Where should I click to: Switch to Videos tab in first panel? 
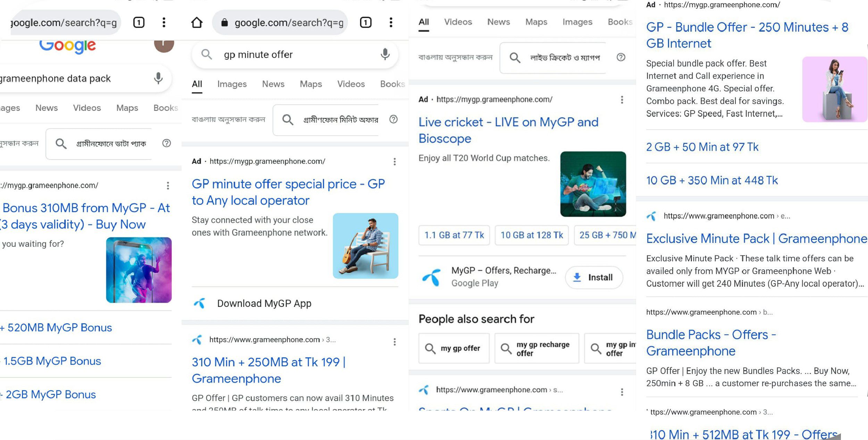(x=87, y=108)
